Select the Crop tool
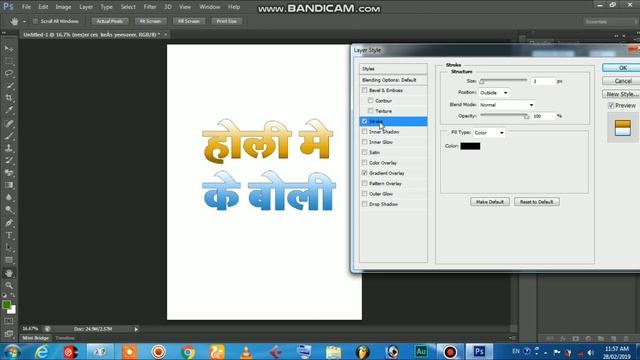640x360 pixels. [x=9, y=98]
